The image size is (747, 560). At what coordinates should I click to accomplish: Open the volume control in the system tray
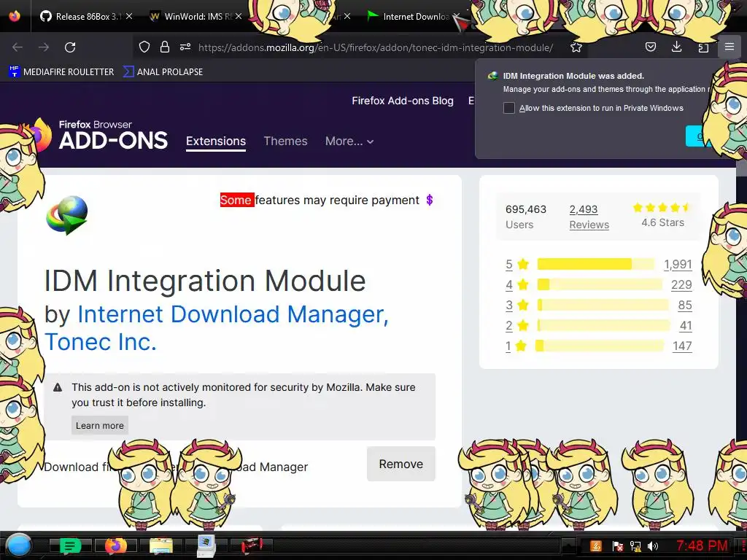[653, 546]
